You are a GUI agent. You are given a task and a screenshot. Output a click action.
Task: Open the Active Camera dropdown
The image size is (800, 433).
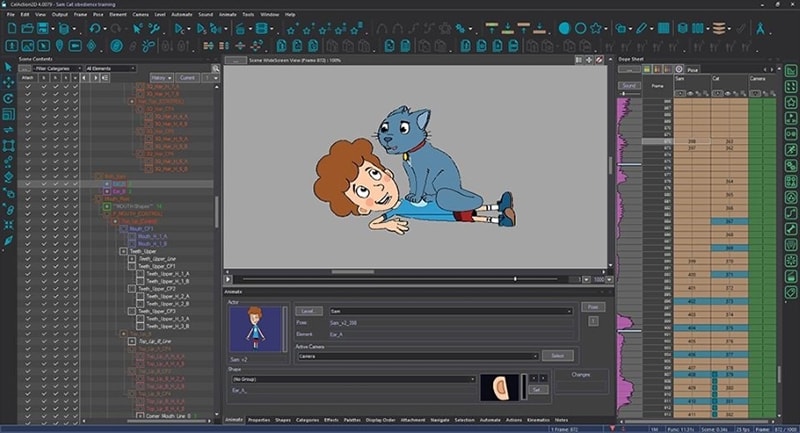pyautogui.click(x=417, y=356)
